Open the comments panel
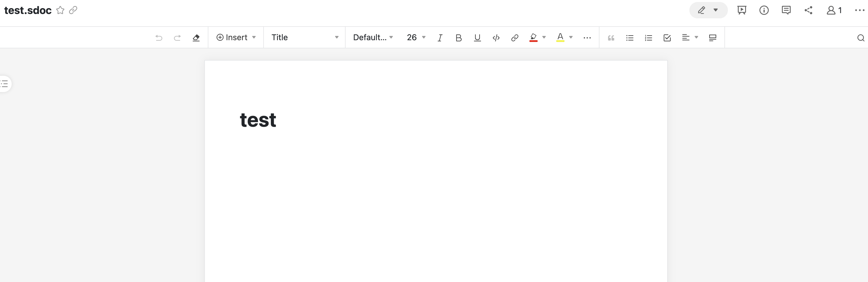Viewport: 868px width, 282px height. 786,10
